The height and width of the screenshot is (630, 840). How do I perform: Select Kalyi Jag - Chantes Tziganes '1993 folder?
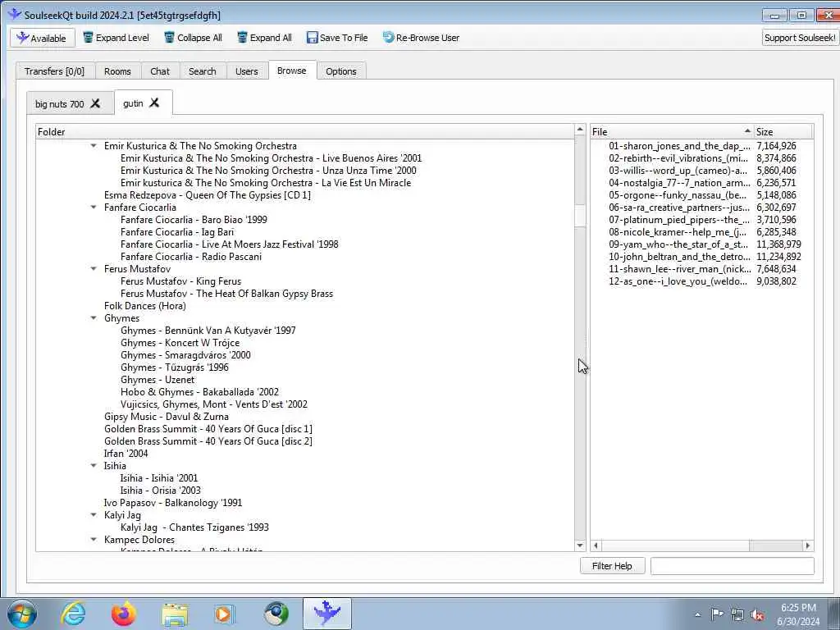[195, 527]
